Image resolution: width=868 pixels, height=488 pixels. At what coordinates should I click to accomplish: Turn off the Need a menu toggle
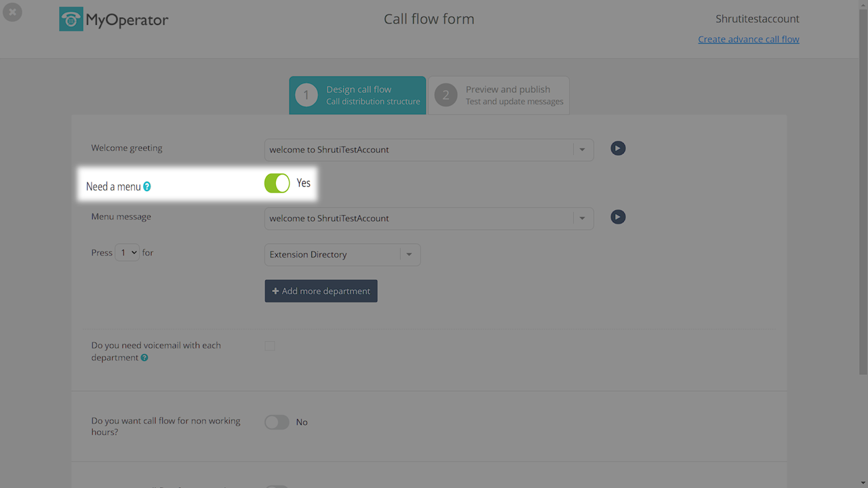click(277, 183)
